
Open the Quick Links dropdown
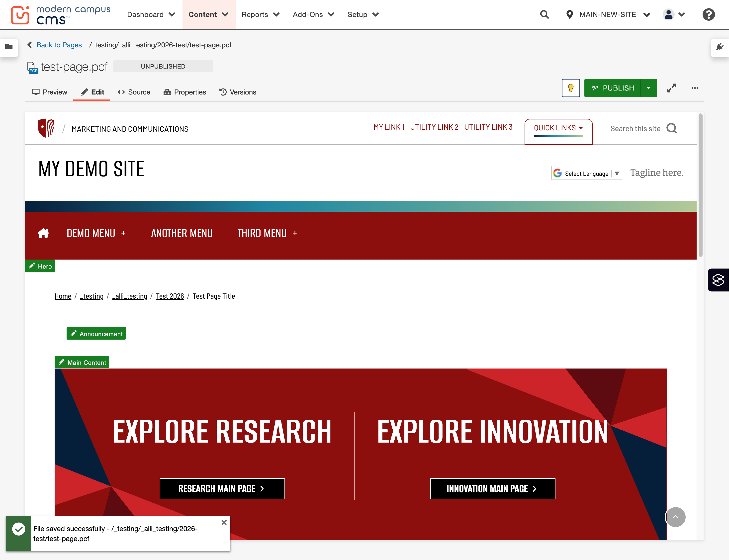[x=558, y=128]
